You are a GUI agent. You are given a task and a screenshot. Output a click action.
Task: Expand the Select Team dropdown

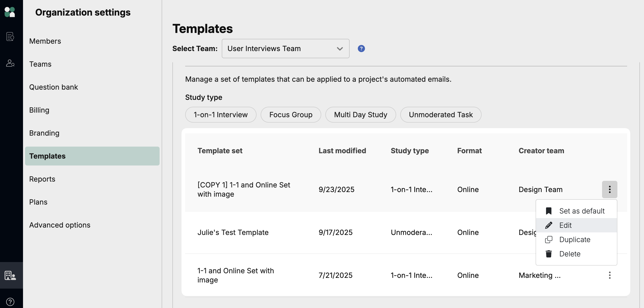(x=285, y=49)
